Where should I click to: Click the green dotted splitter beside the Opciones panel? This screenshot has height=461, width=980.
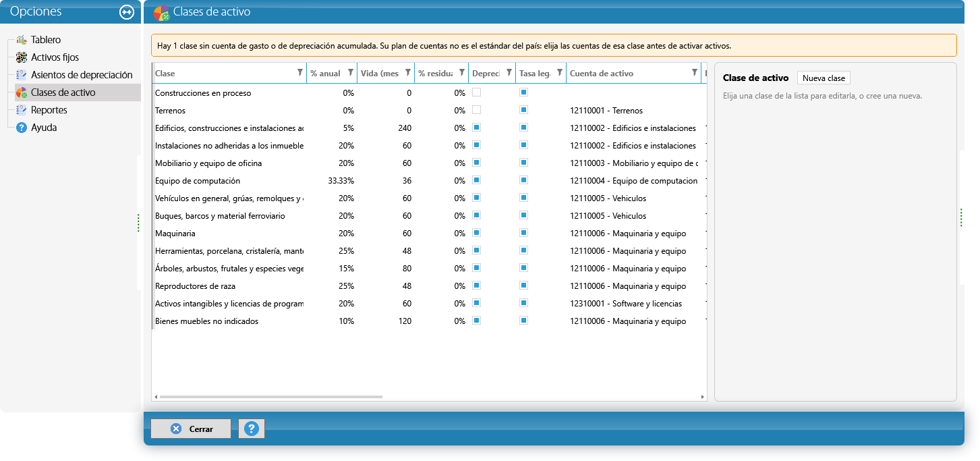138,223
